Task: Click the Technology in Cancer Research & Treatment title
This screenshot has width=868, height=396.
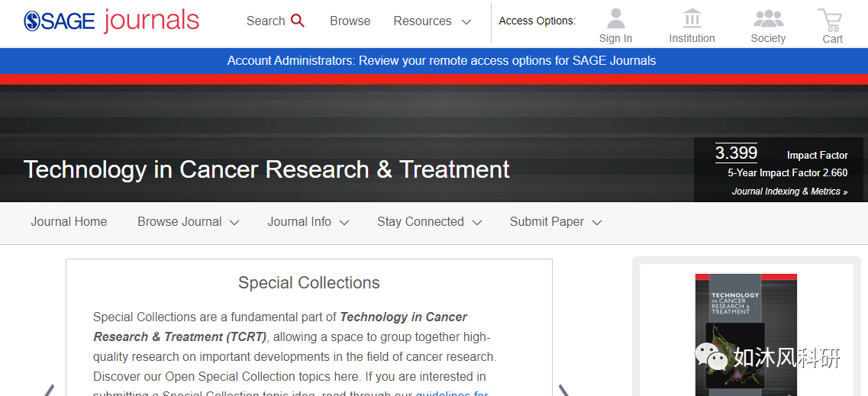Action: pos(266,169)
